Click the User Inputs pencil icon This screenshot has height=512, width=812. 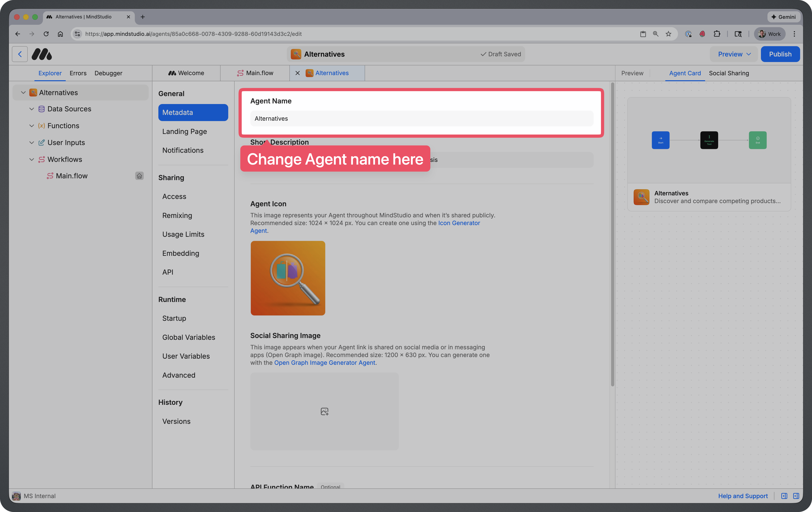42,142
